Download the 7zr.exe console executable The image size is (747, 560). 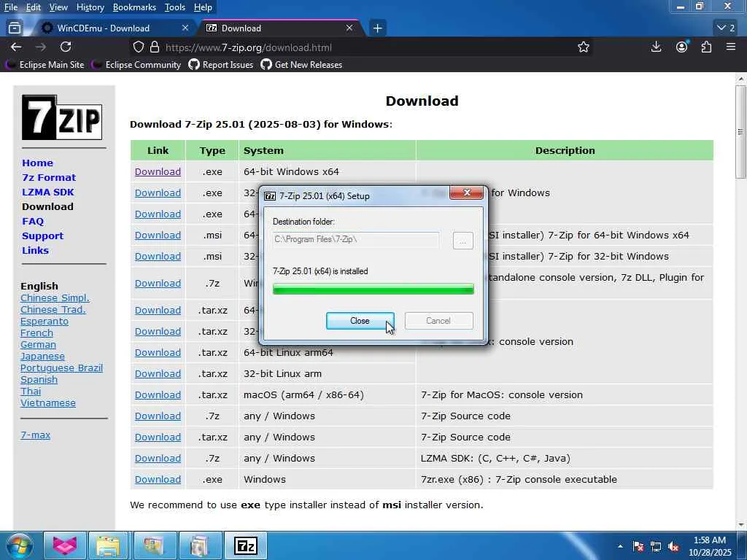click(158, 480)
